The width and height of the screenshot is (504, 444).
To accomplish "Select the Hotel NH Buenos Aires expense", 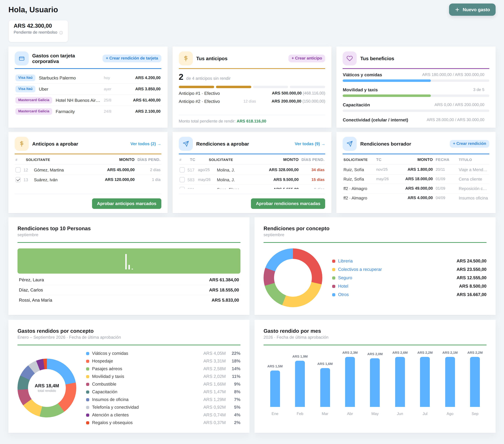I will [88, 100].
